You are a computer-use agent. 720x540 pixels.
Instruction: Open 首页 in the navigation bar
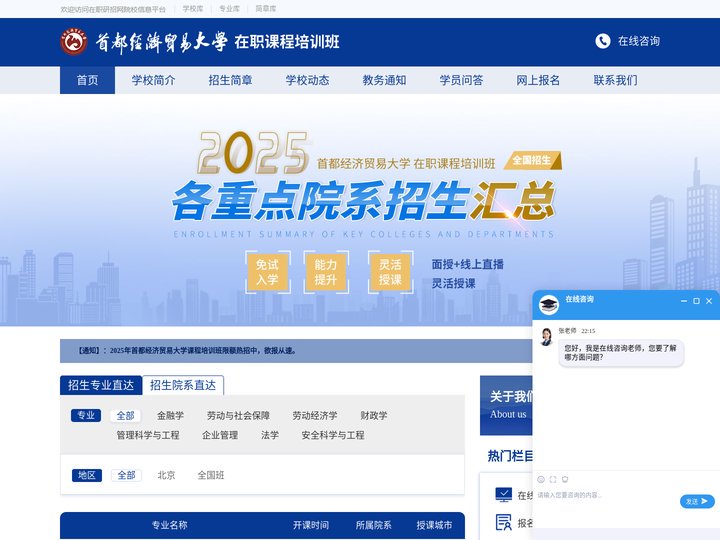pos(87,80)
